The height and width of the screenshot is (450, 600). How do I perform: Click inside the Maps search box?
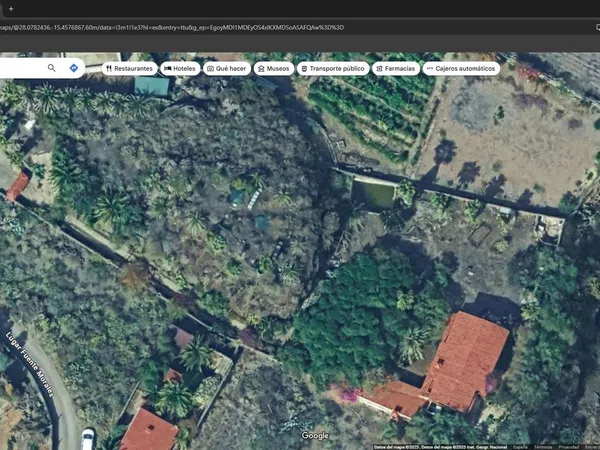[x=21, y=68]
